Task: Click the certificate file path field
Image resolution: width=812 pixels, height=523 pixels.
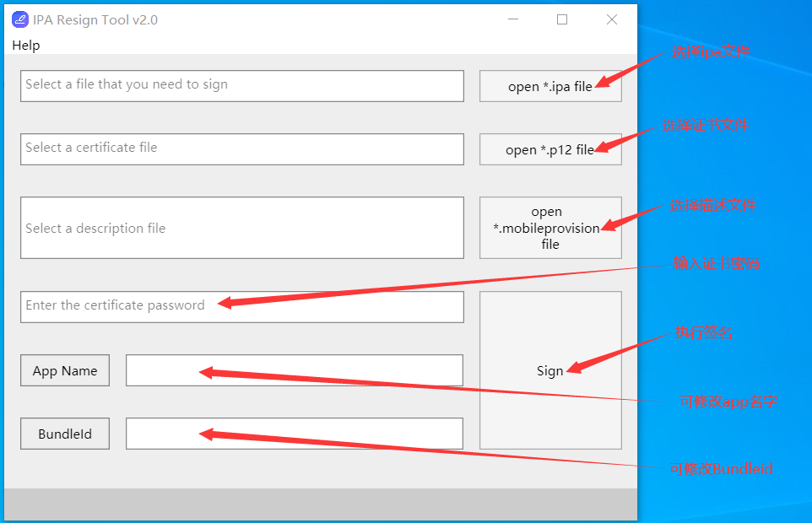Action: (x=242, y=148)
